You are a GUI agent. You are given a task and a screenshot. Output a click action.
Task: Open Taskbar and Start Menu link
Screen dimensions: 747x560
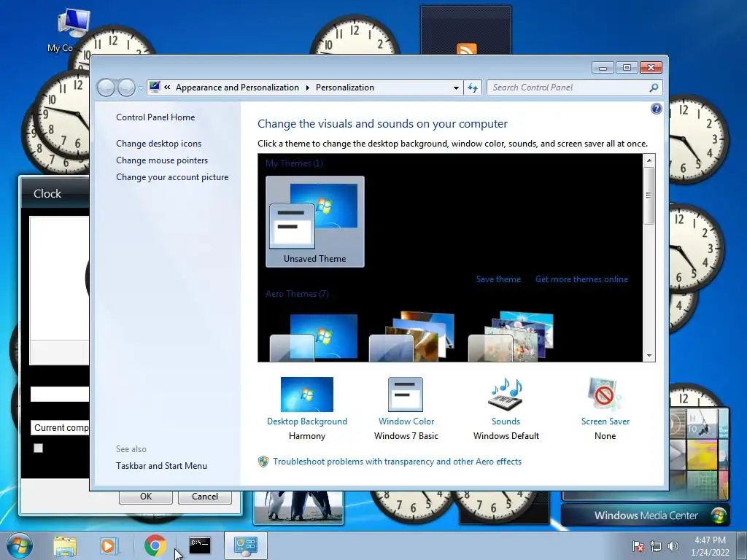tap(161, 466)
